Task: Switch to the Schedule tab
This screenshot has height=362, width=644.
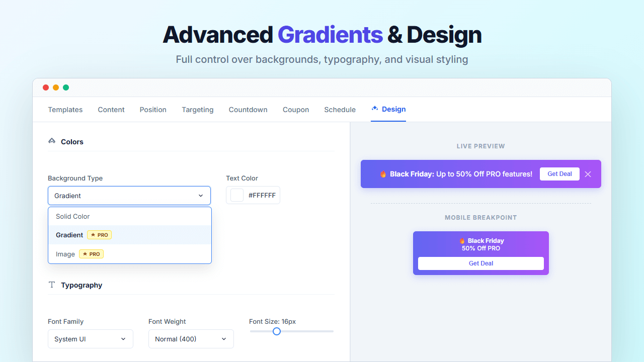Action: point(340,110)
